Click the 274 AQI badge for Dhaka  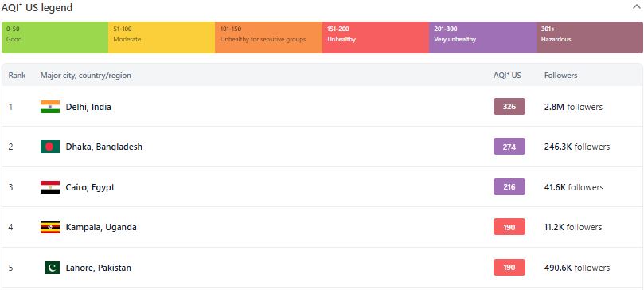pos(509,147)
